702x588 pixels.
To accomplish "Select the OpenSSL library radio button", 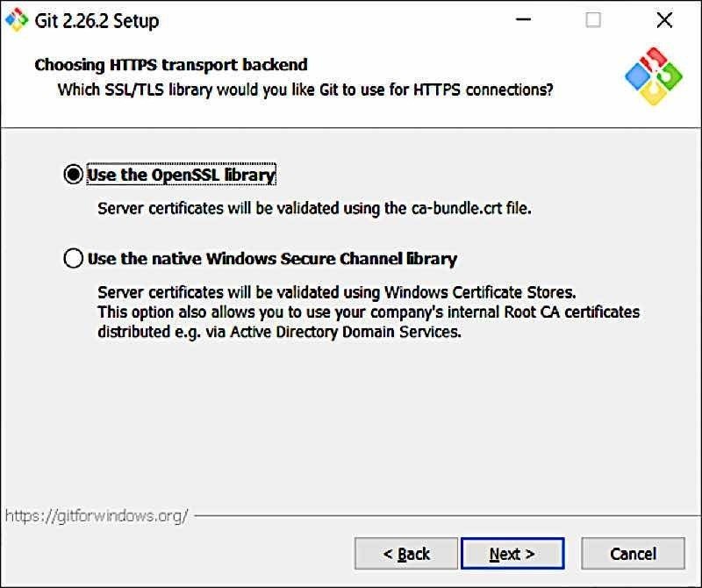I will [x=74, y=175].
